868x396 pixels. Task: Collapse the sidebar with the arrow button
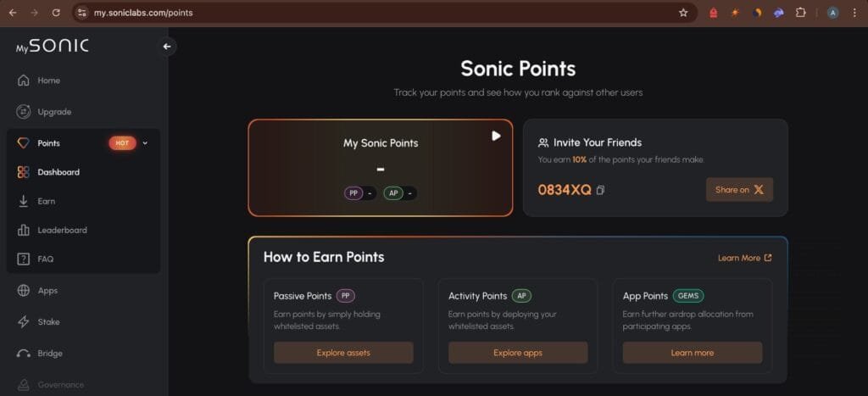pos(167,47)
